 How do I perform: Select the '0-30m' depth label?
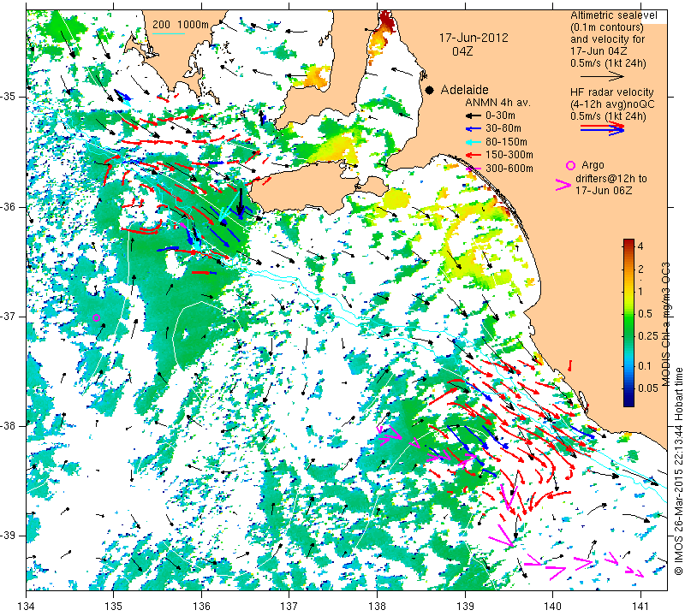click(500, 115)
